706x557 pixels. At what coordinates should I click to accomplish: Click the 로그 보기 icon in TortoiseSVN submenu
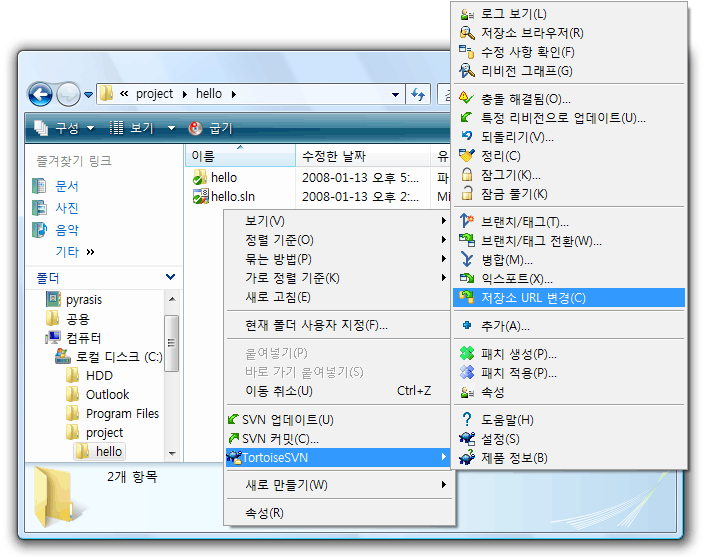click(466, 14)
